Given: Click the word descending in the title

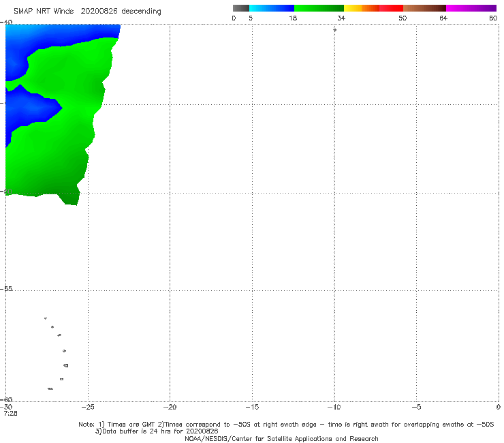Looking at the screenshot, I should (141, 12).
